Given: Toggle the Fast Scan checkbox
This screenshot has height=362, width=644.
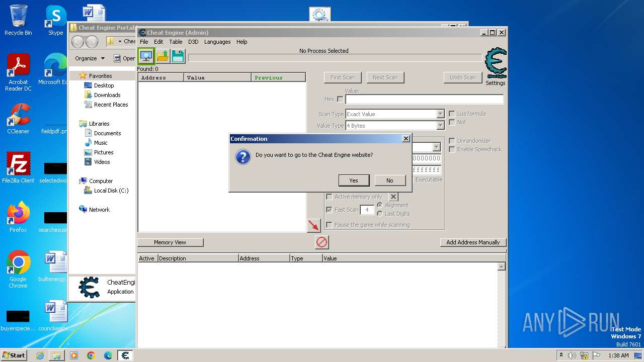Looking at the screenshot, I should (x=329, y=210).
